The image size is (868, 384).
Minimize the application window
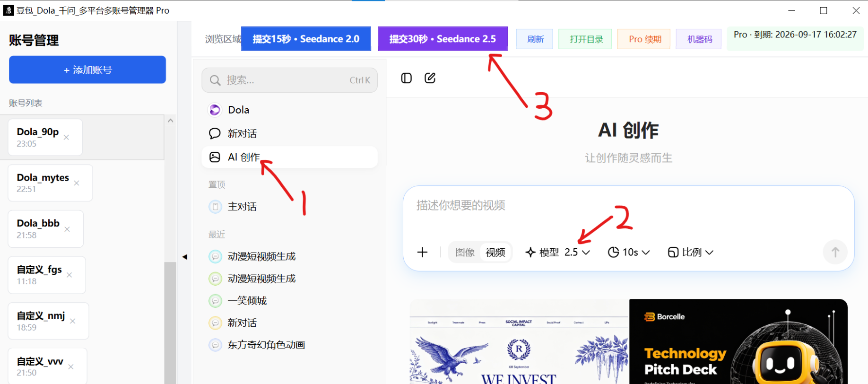[x=792, y=10]
